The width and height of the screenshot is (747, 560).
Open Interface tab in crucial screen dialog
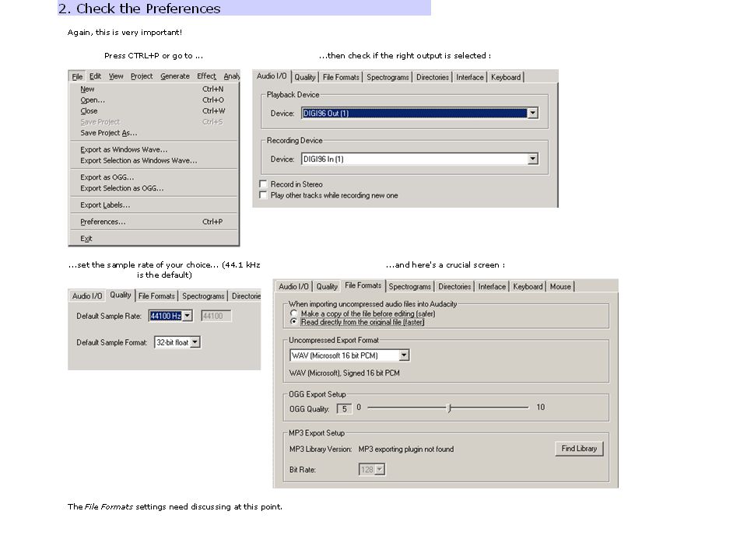(x=492, y=287)
